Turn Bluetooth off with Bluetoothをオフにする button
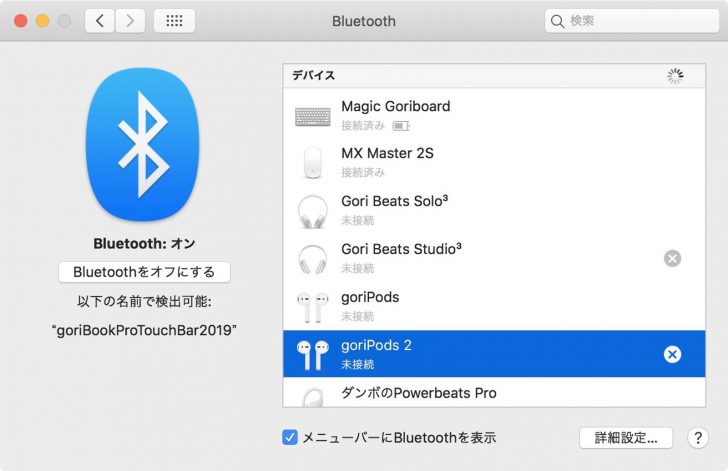 [144, 272]
